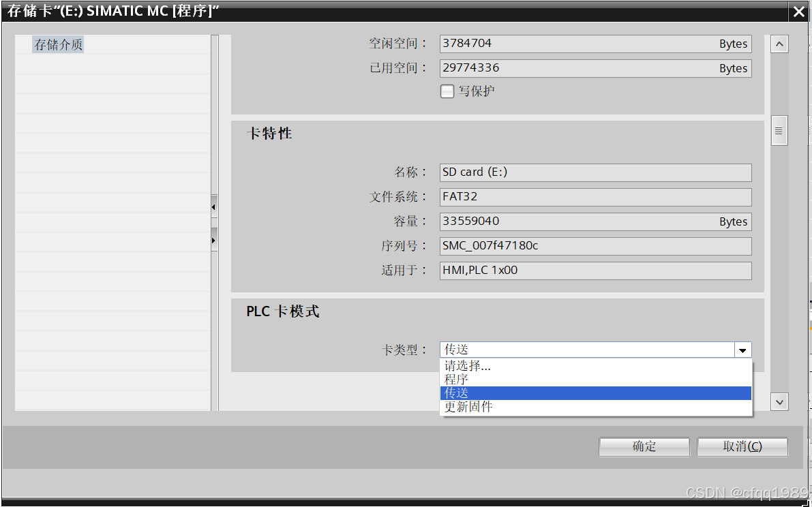Click the vertical scrollbar thumb
The image size is (812, 507).
pyautogui.click(x=779, y=131)
